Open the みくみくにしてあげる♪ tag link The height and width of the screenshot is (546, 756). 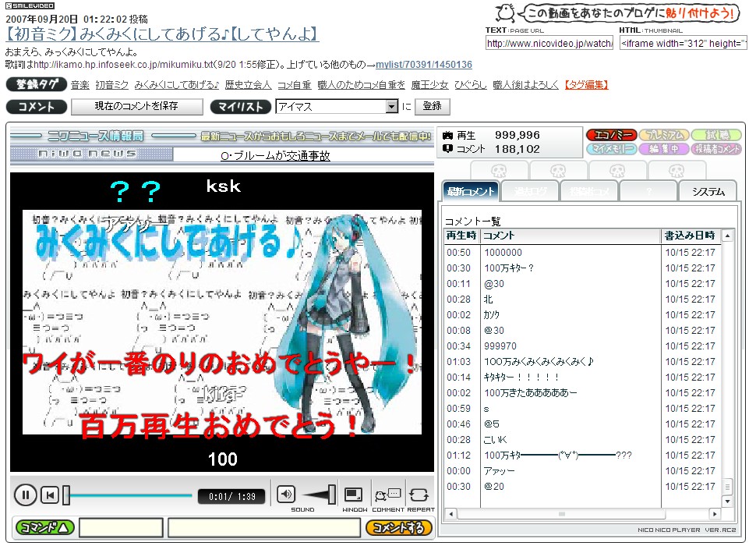click(177, 85)
